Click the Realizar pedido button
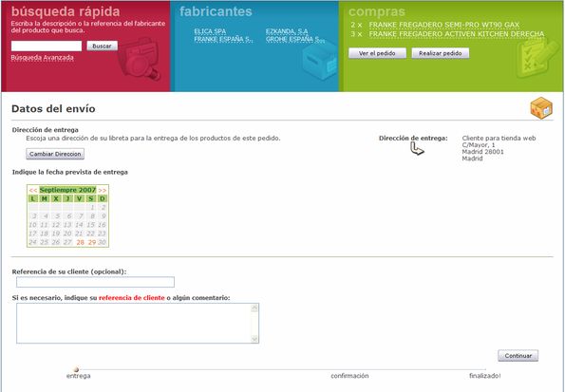 point(441,53)
